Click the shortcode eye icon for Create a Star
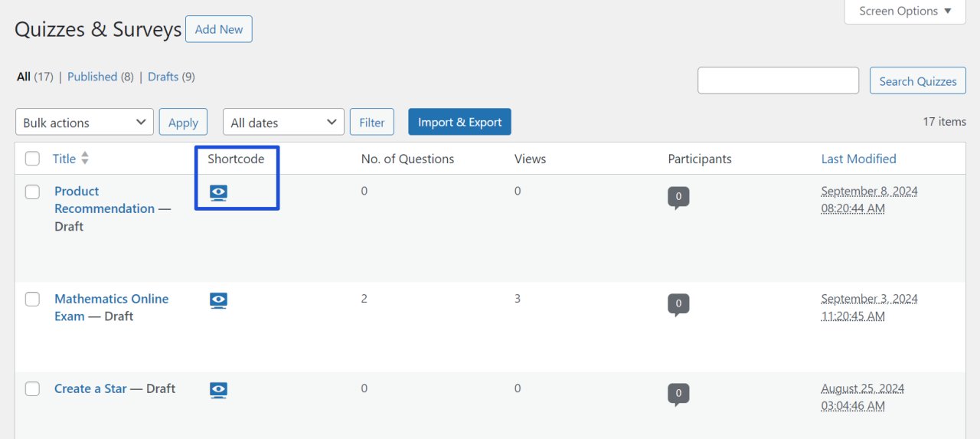The width and height of the screenshot is (980, 439). 218,390
